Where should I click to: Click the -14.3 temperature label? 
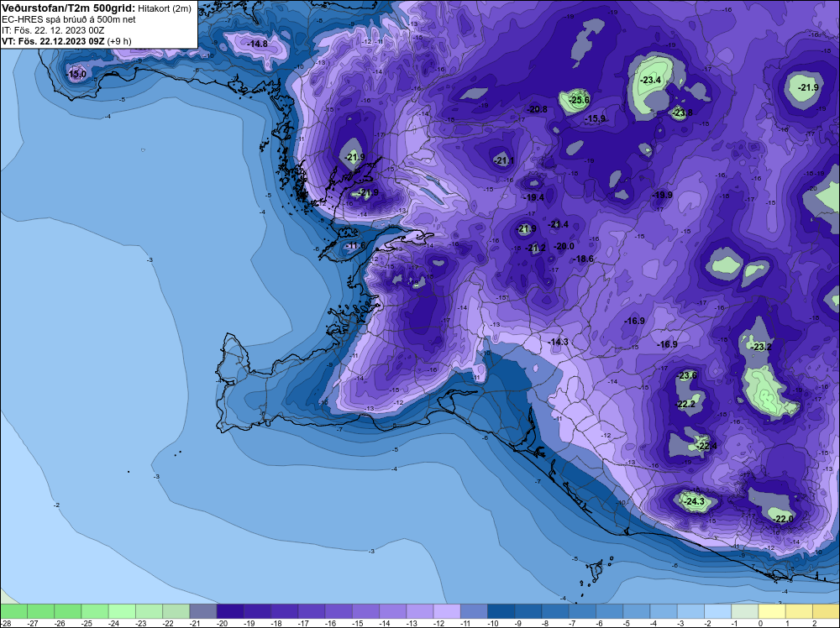point(558,342)
